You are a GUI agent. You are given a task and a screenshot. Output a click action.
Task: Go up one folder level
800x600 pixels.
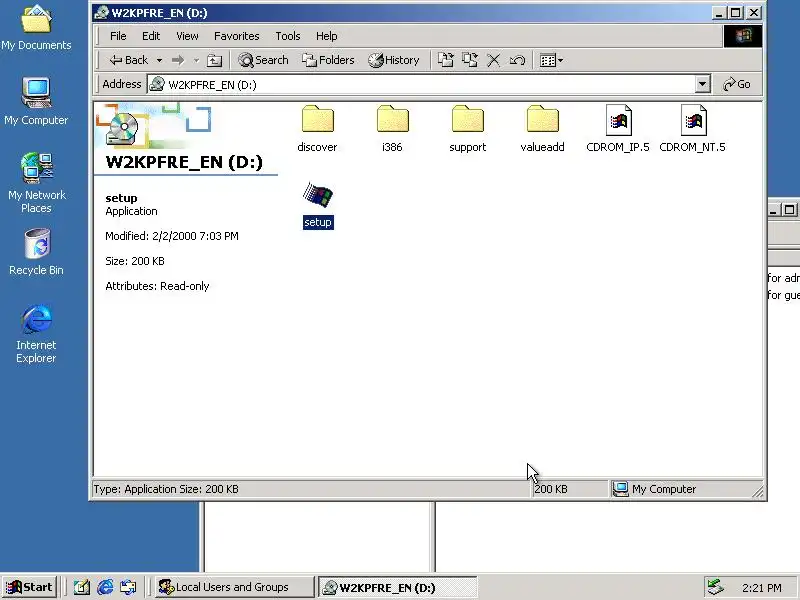point(214,60)
